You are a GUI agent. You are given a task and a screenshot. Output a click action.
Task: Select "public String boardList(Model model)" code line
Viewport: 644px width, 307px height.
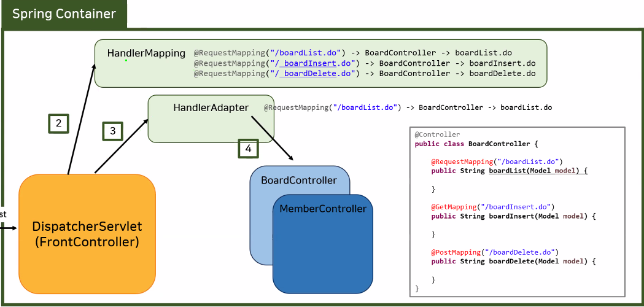pyautogui.click(x=510, y=171)
